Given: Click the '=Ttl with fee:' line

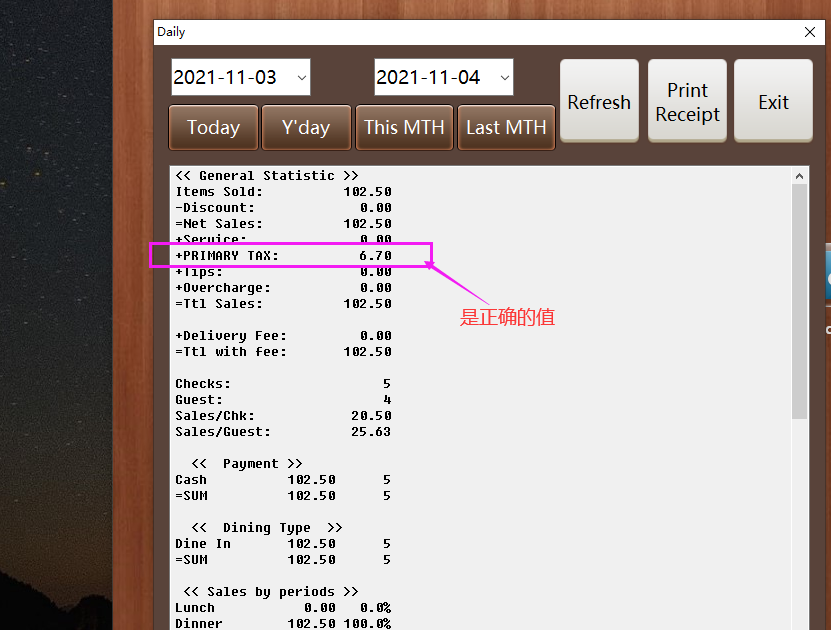Looking at the screenshot, I should [x=284, y=352].
